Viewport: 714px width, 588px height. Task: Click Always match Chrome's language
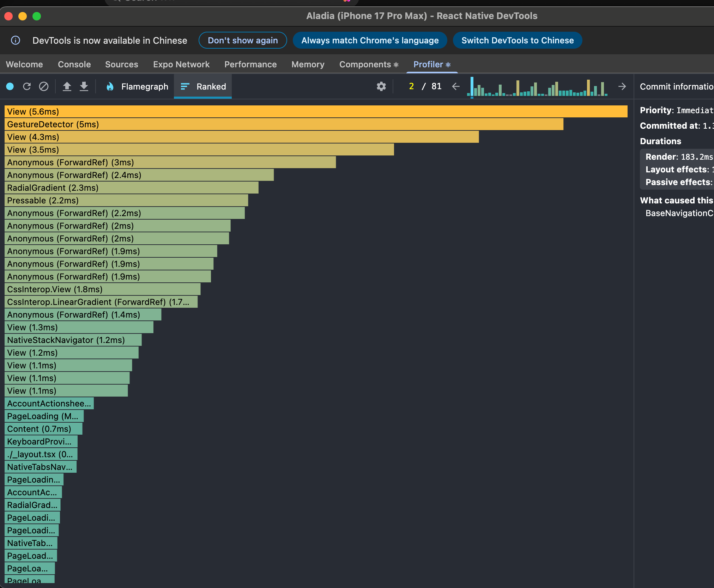[370, 40]
